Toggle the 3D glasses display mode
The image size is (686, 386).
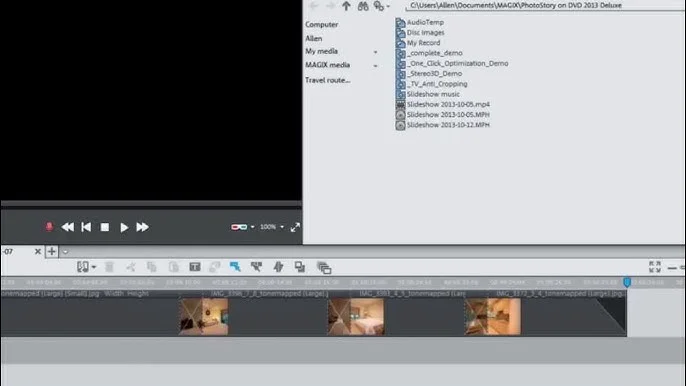tap(239, 227)
